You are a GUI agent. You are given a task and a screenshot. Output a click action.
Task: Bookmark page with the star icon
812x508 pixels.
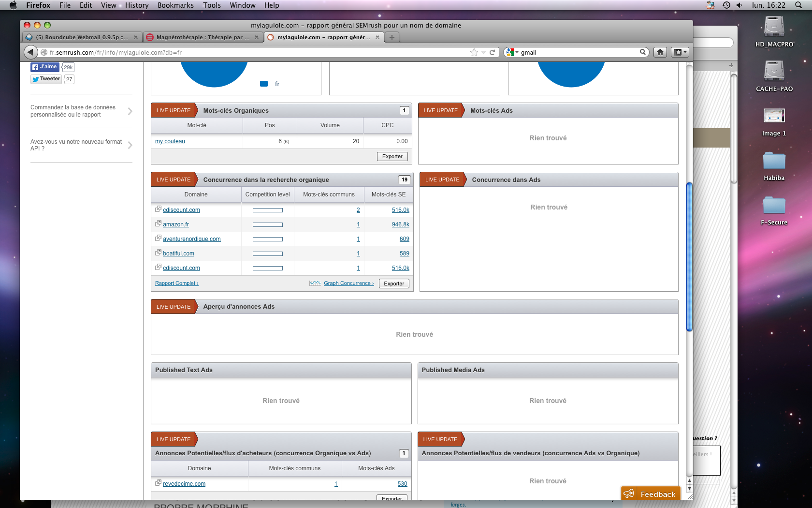click(474, 52)
